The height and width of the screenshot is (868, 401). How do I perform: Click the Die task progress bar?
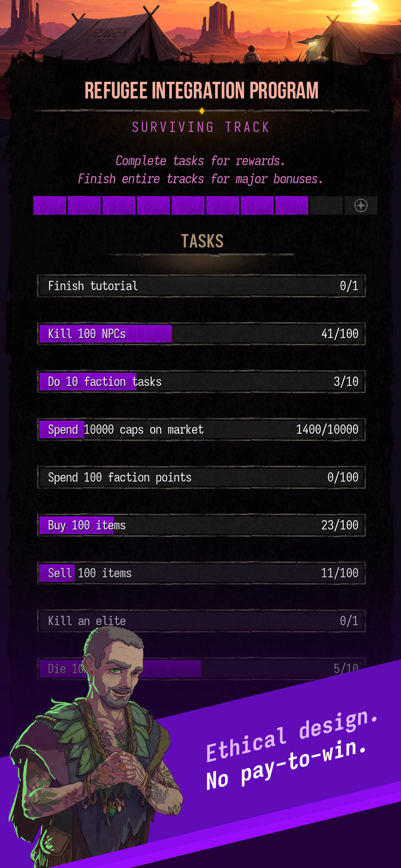click(201, 668)
